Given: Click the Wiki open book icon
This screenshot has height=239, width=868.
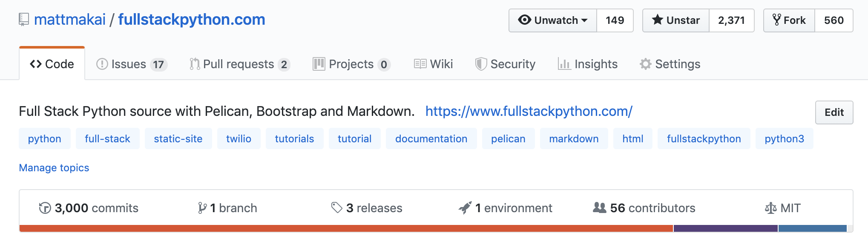Looking at the screenshot, I should tap(420, 64).
